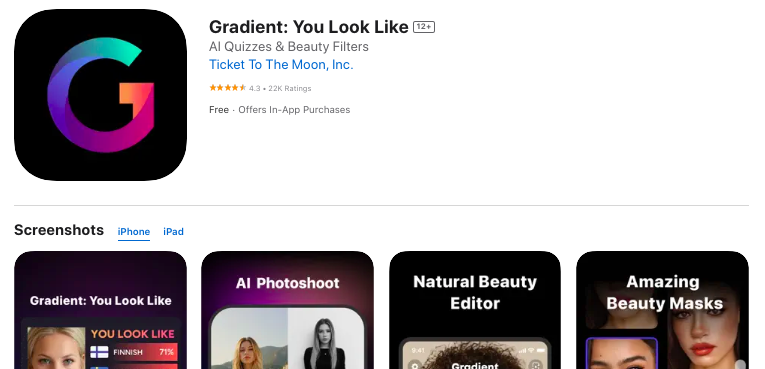Click the 'Offers In-App Purchases' text
Image resolution: width=765 pixels, height=369 pixels.
294,110
